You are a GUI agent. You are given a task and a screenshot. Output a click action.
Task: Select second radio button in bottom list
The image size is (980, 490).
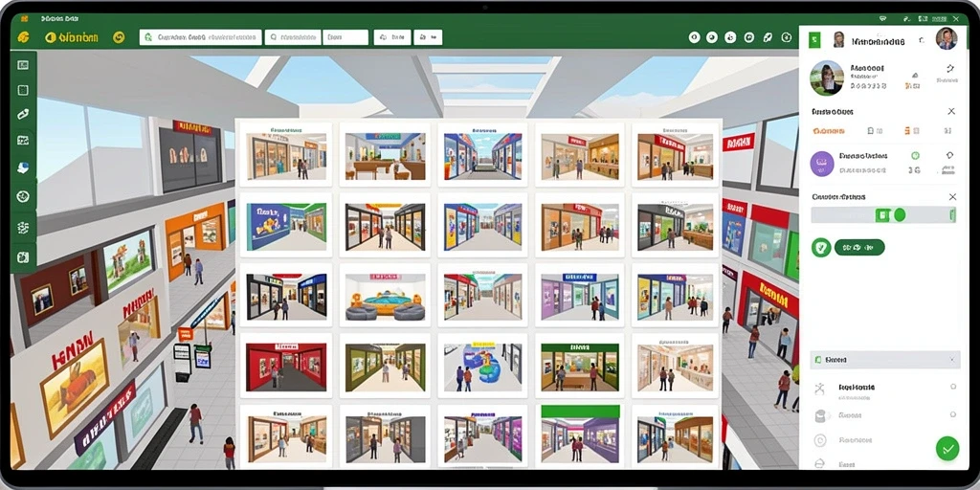tap(953, 413)
